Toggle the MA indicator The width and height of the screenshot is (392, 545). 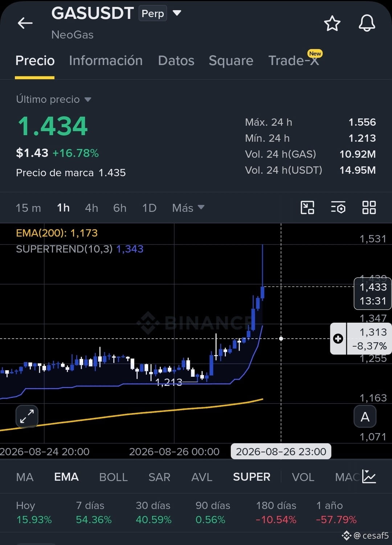pos(25,477)
